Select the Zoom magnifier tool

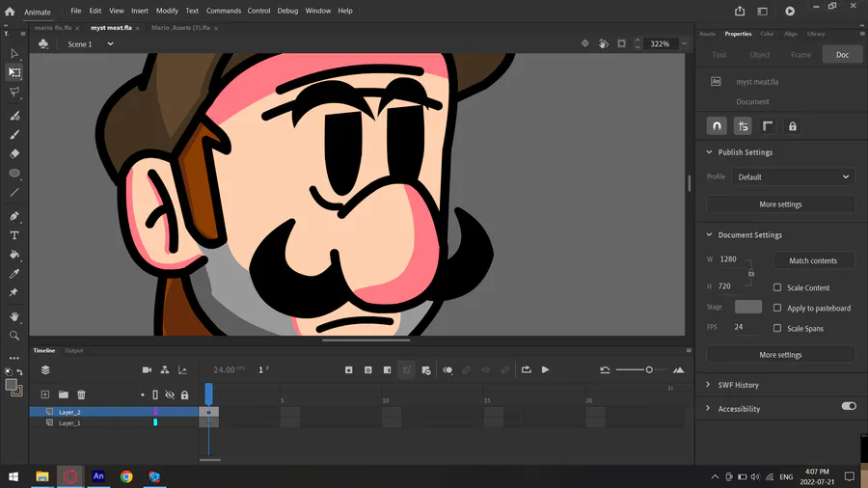tap(14, 336)
